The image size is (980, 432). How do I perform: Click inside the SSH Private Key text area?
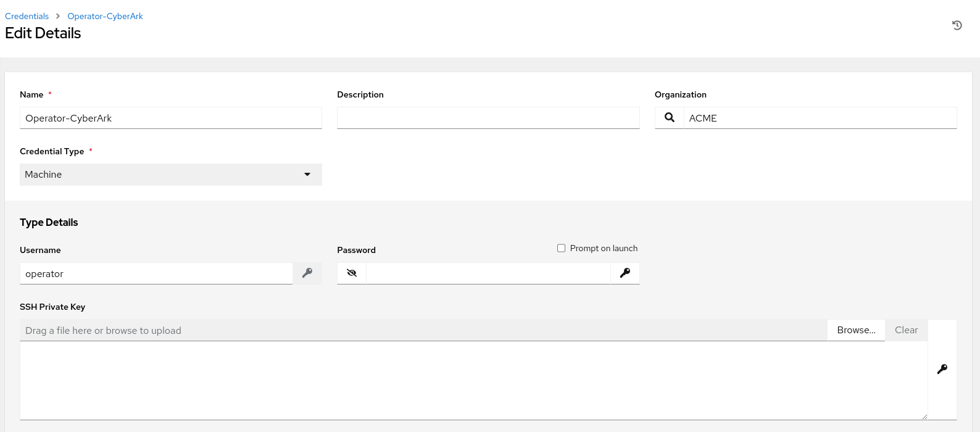473,380
